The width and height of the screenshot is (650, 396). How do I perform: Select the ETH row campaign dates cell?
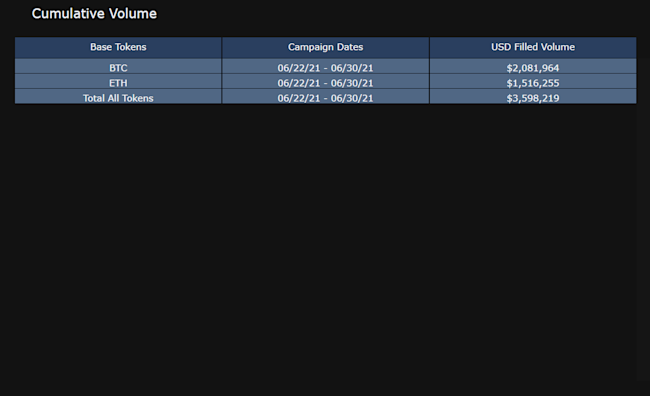325,83
